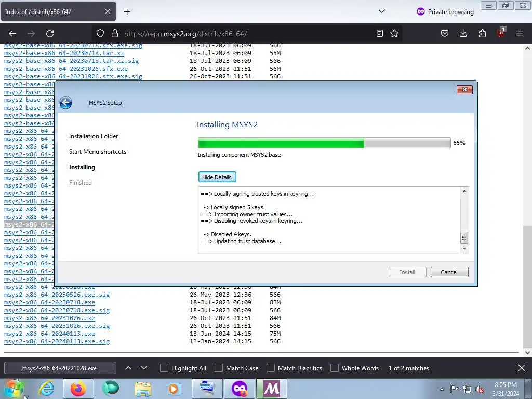This screenshot has height=399, width=532.
Task: Open msys2-x86_64-20231026.exe link
Action: point(49,318)
